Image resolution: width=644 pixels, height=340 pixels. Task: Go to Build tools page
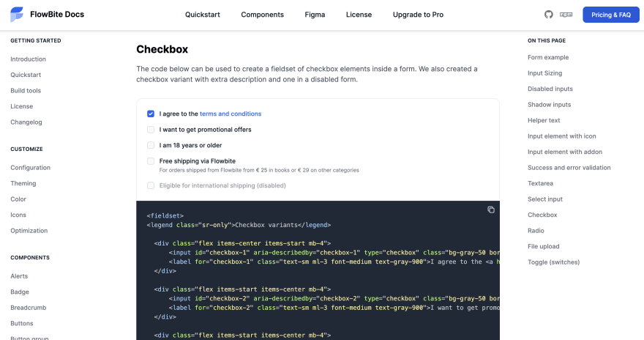point(26,90)
